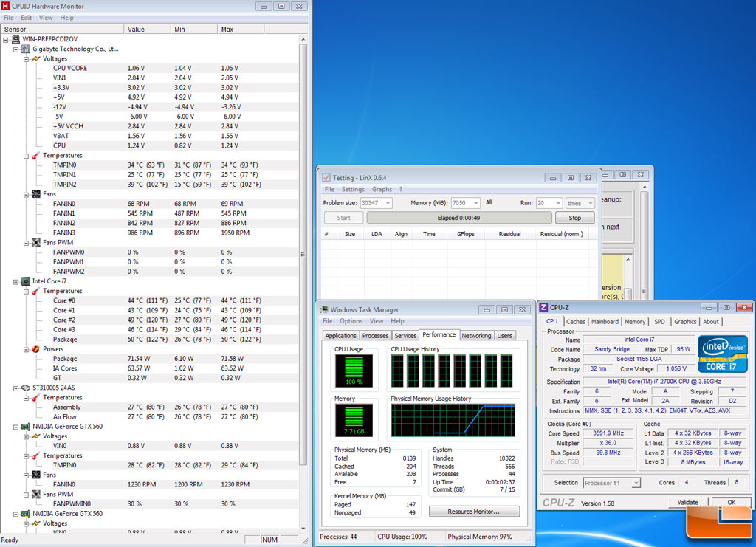Click the LinX title bar icon

326,177
